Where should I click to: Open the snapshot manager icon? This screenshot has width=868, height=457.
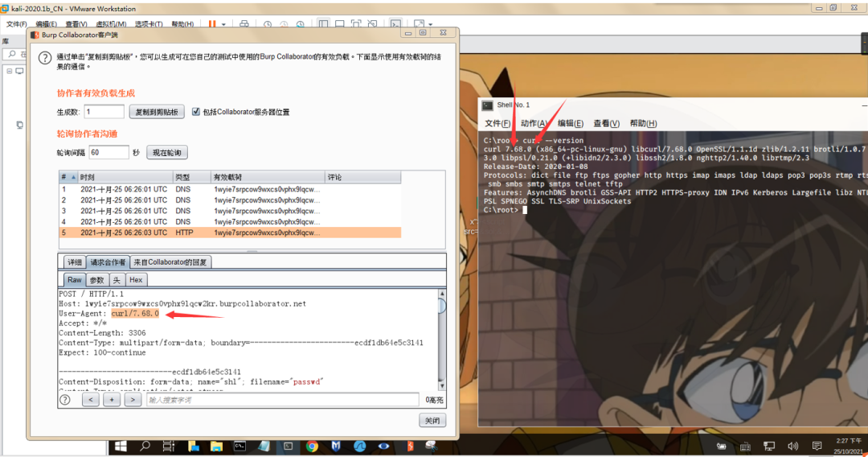301,24
